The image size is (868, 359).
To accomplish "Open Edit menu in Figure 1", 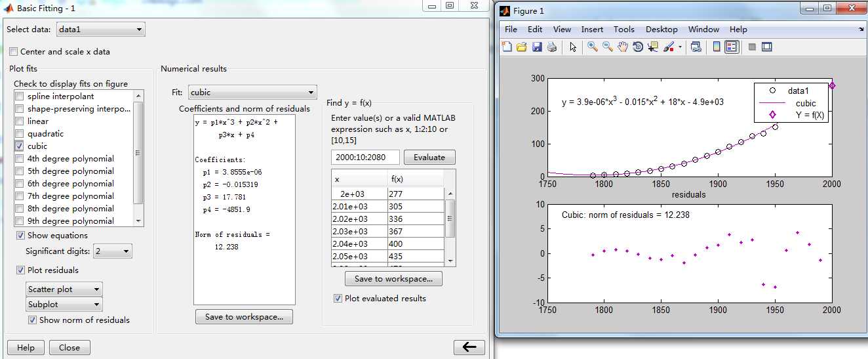I will click(x=535, y=30).
